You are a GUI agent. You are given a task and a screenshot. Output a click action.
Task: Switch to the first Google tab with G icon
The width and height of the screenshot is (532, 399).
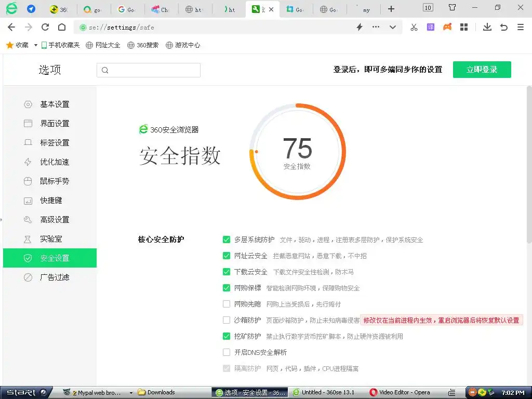[128, 9]
